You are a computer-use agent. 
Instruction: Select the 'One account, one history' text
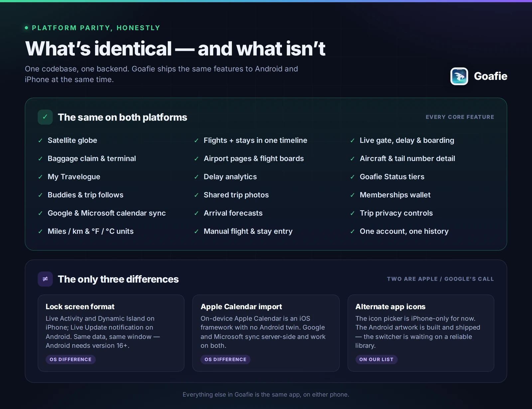[x=404, y=231]
